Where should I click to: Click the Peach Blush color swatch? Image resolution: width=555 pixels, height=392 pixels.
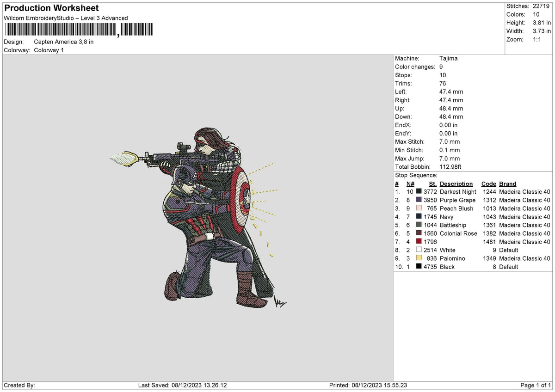[x=419, y=208]
